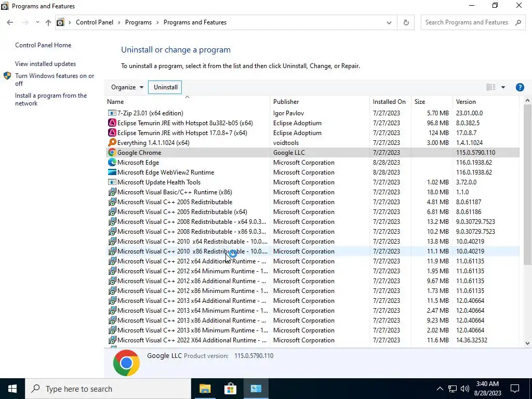The width and height of the screenshot is (532, 399).
Task: Open Install a program from the network
Action: click(51, 99)
